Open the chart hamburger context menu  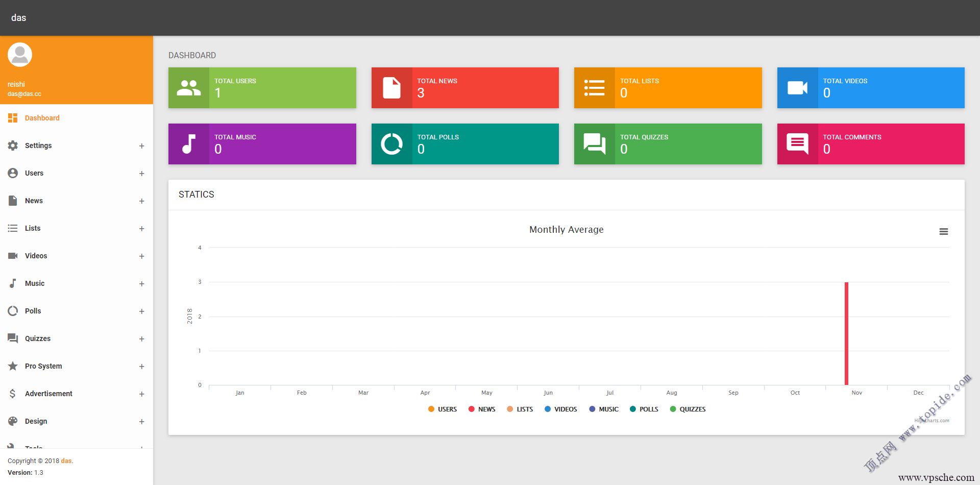pos(943,232)
